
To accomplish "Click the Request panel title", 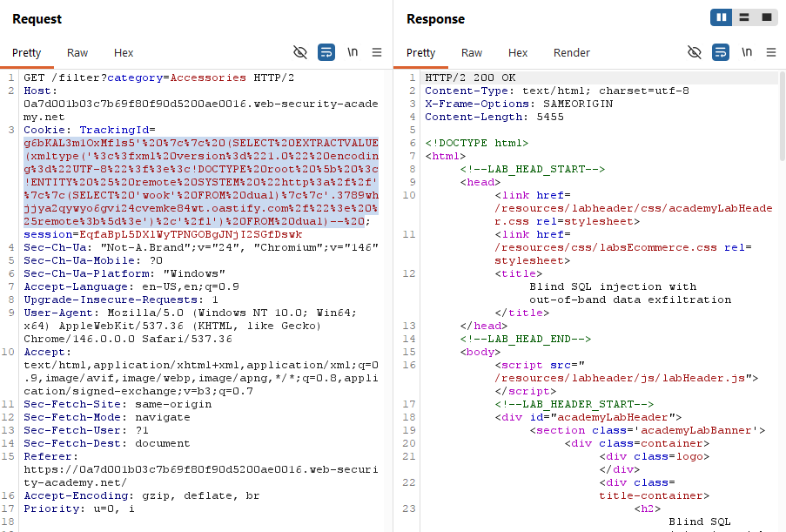I will coord(37,19).
